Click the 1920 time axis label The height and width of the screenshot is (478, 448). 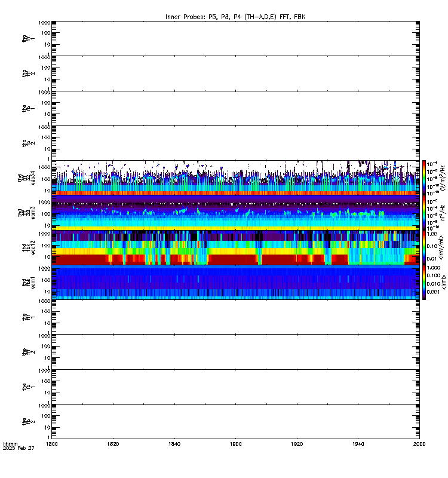[x=297, y=444]
